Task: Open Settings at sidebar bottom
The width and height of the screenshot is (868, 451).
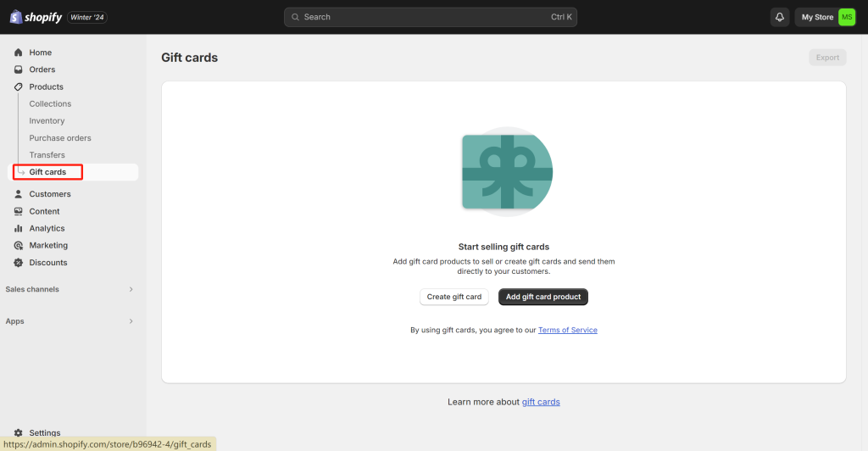Action: click(x=45, y=432)
